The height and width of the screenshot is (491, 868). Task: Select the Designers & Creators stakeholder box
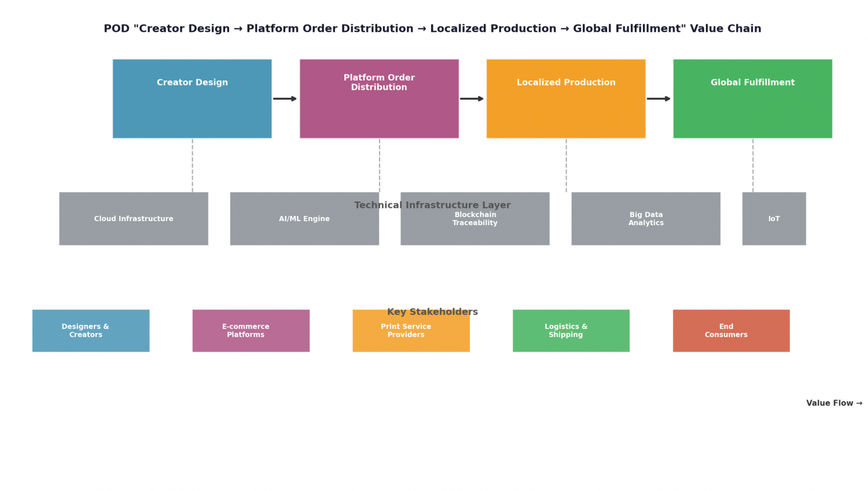click(x=91, y=331)
